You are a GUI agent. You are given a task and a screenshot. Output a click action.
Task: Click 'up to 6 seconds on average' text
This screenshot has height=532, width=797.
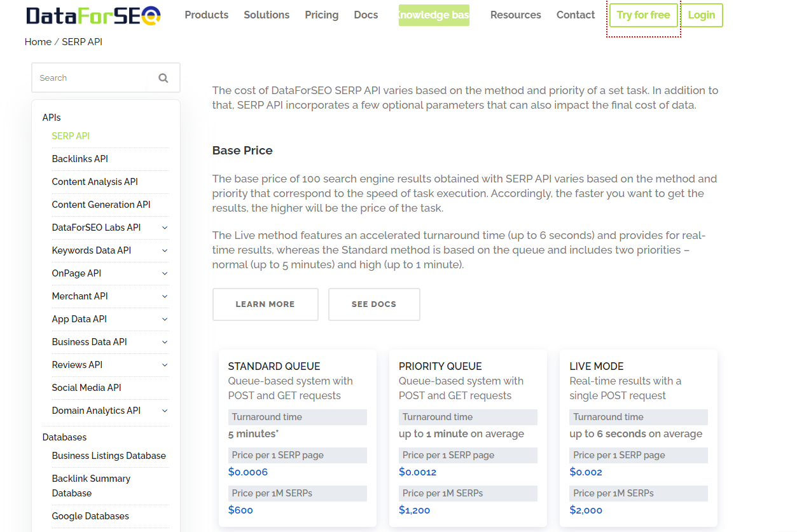(x=636, y=434)
